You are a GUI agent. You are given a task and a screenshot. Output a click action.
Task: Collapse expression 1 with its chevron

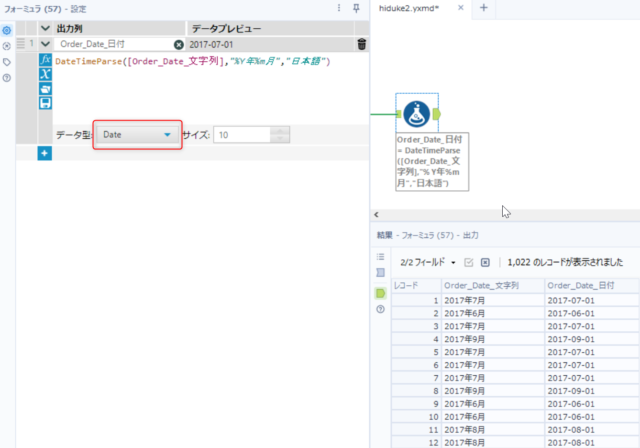(45, 44)
